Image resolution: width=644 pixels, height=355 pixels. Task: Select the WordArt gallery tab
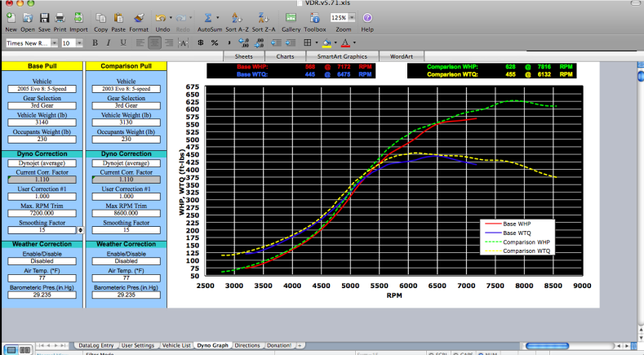402,56
